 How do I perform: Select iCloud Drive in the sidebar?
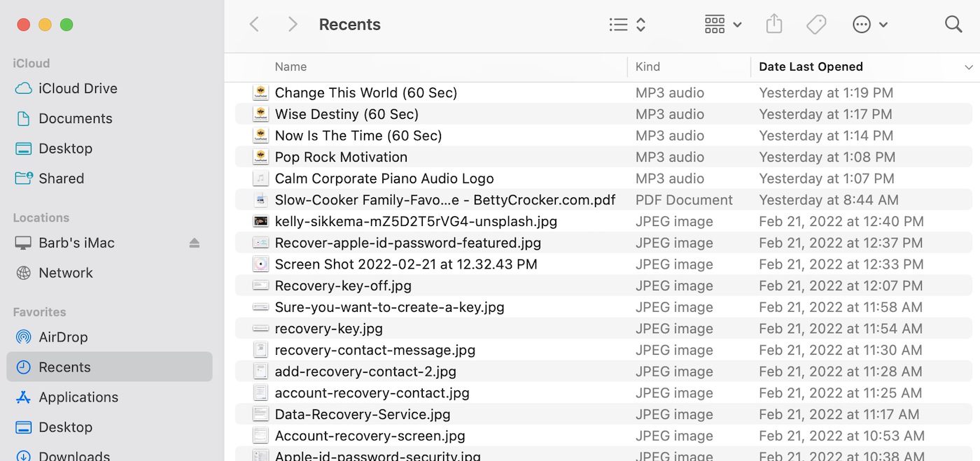pos(78,89)
